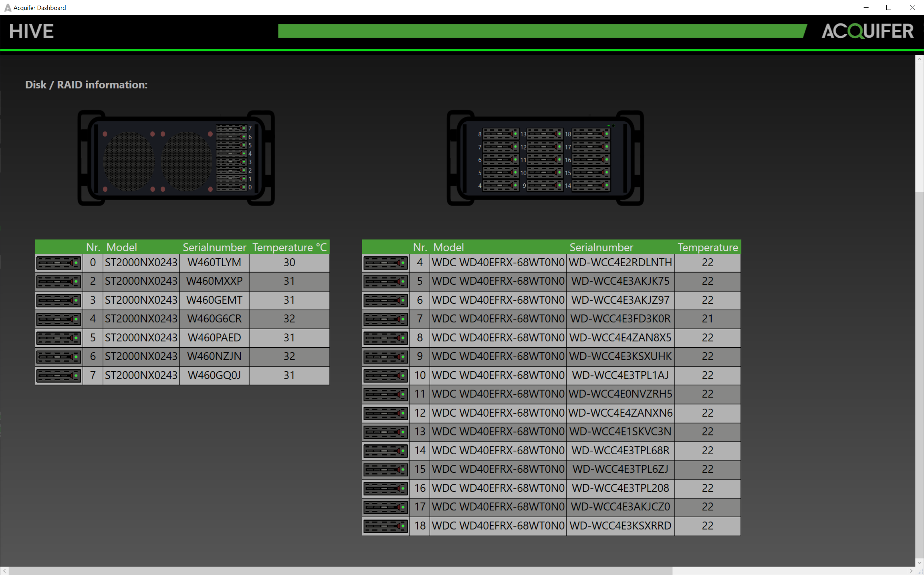This screenshot has height=575, width=924.
Task: Click drive icon in WD-WCC4E3KSXUHK row
Action: [x=386, y=357]
